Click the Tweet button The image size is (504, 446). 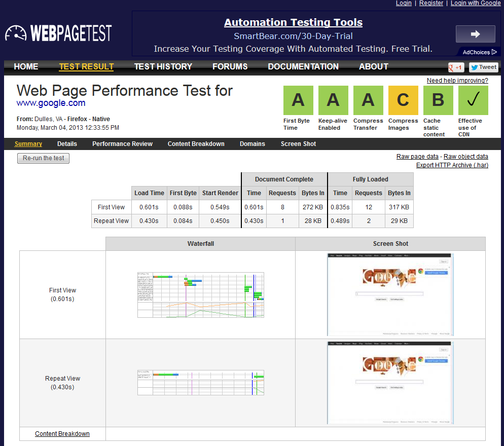tap(483, 67)
